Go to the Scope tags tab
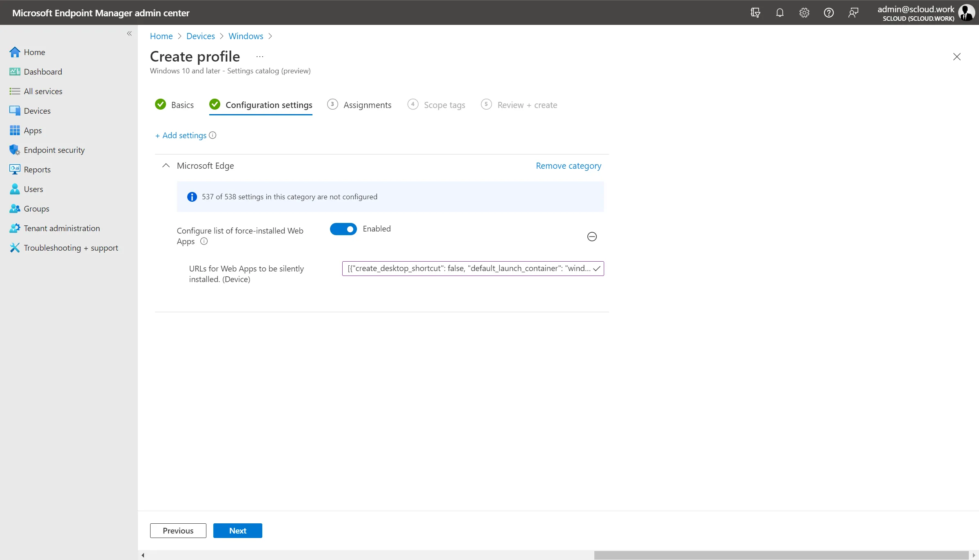 (x=436, y=105)
